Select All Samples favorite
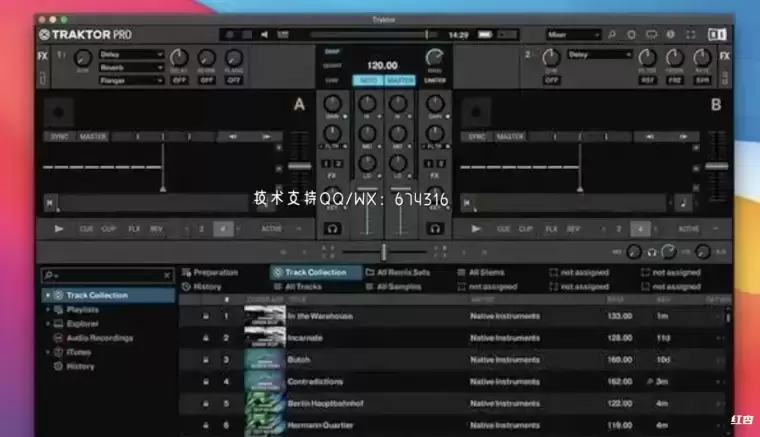The height and width of the screenshot is (437, 760). coord(393,286)
